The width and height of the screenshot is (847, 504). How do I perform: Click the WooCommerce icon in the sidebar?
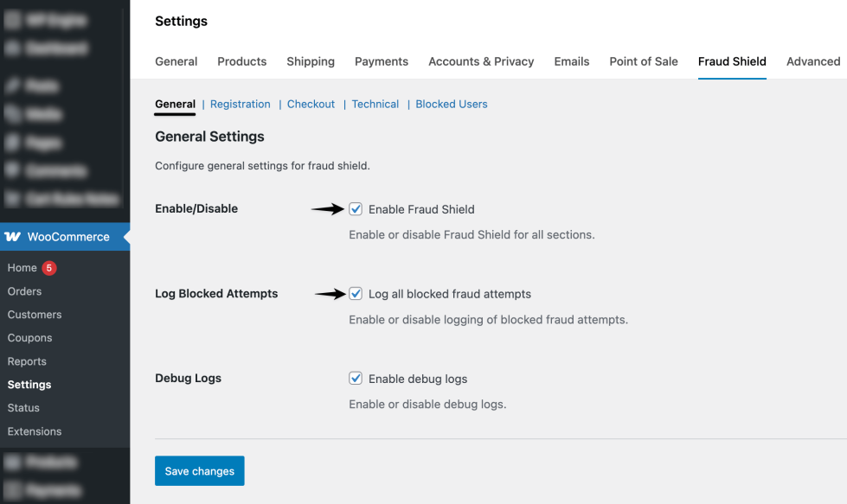[x=13, y=236]
